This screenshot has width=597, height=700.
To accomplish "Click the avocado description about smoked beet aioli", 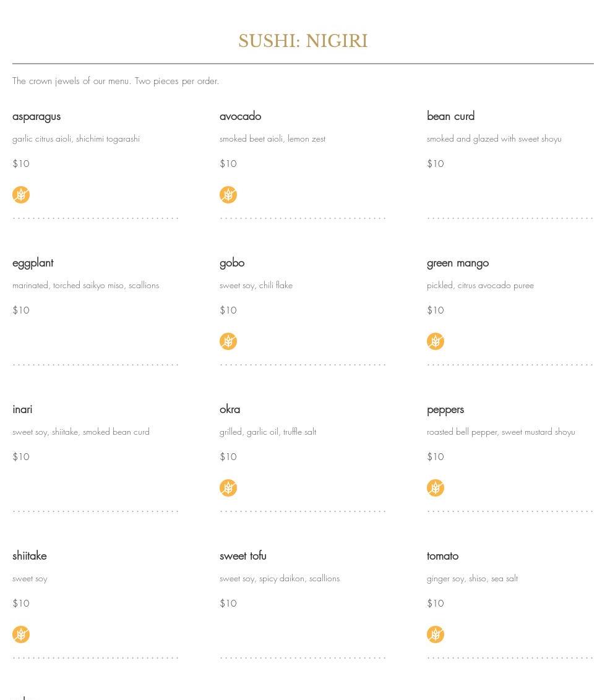I will 272,139.
